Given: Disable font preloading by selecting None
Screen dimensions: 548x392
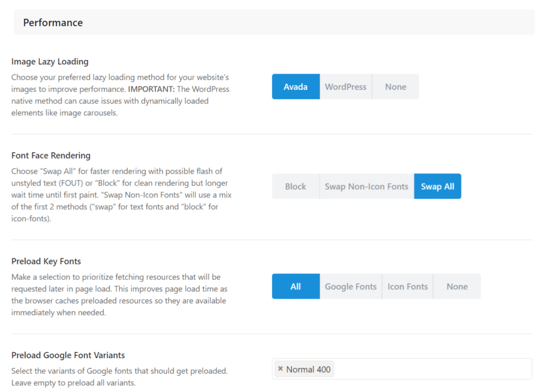Looking at the screenshot, I should 457,286.
